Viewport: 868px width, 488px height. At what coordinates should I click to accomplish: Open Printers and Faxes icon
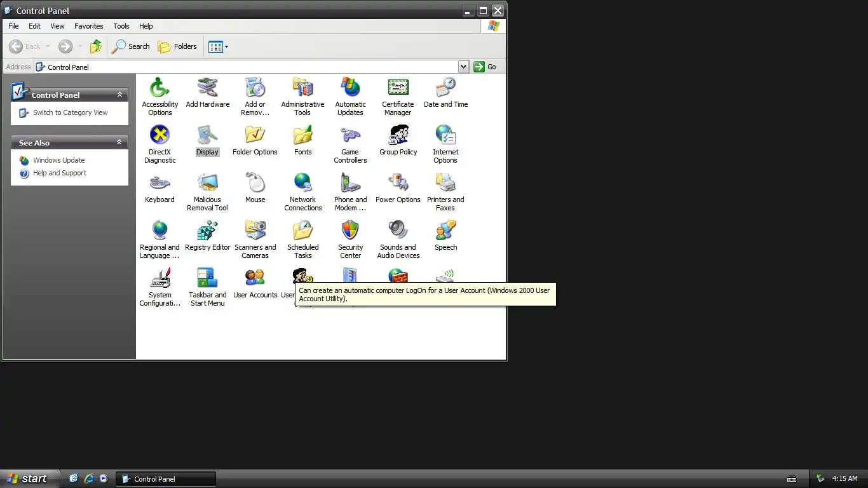coord(445,182)
